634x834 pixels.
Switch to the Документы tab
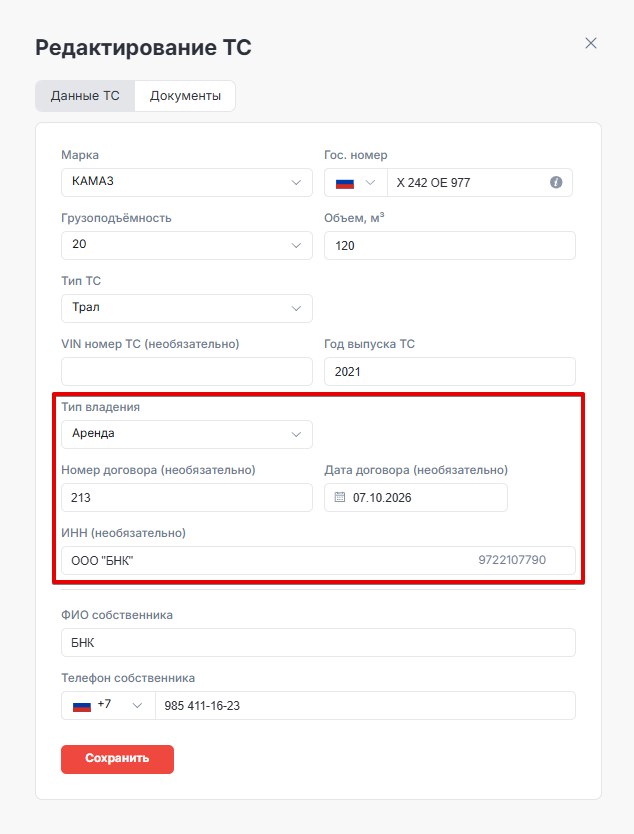pos(185,96)
